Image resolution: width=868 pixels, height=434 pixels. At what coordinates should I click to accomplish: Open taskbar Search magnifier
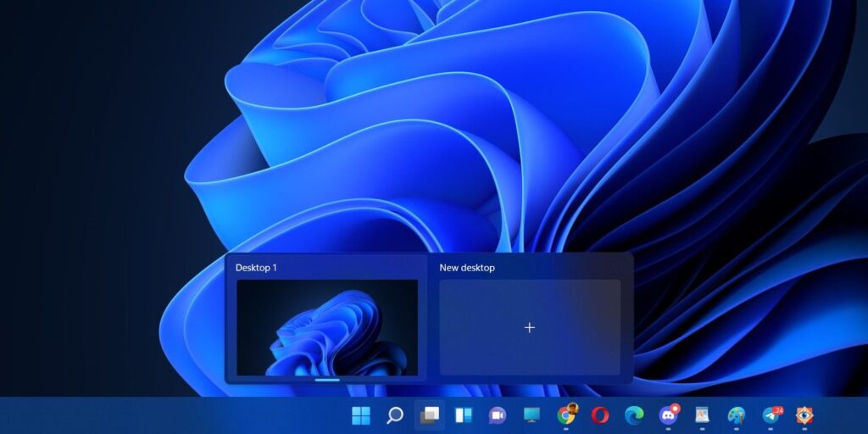pos(395,415)
